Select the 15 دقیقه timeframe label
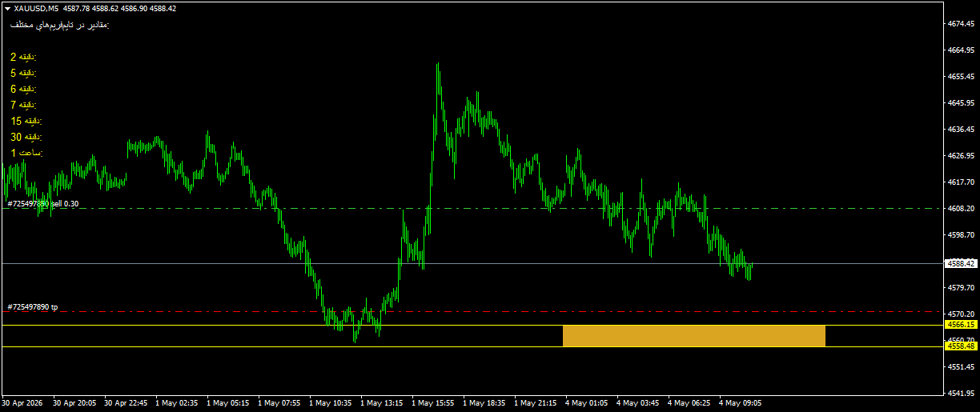980x412 pixels. tap(26, 121)
